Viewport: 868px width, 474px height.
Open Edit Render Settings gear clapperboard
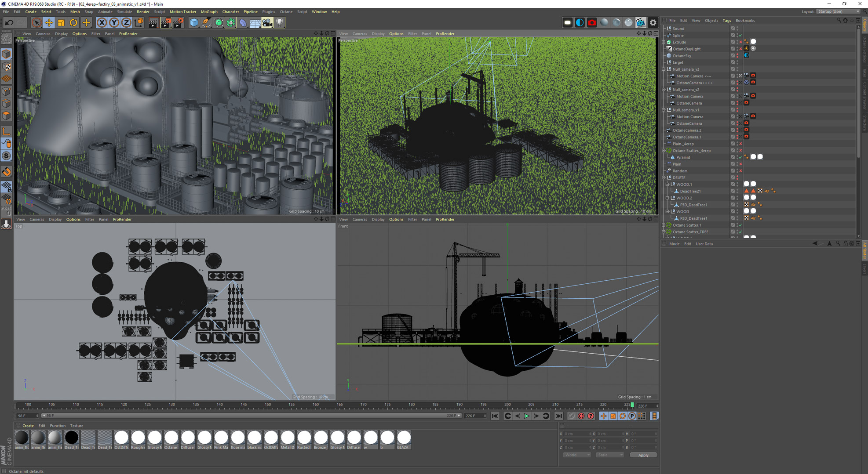pyautogui.click(x=179, y=22)
